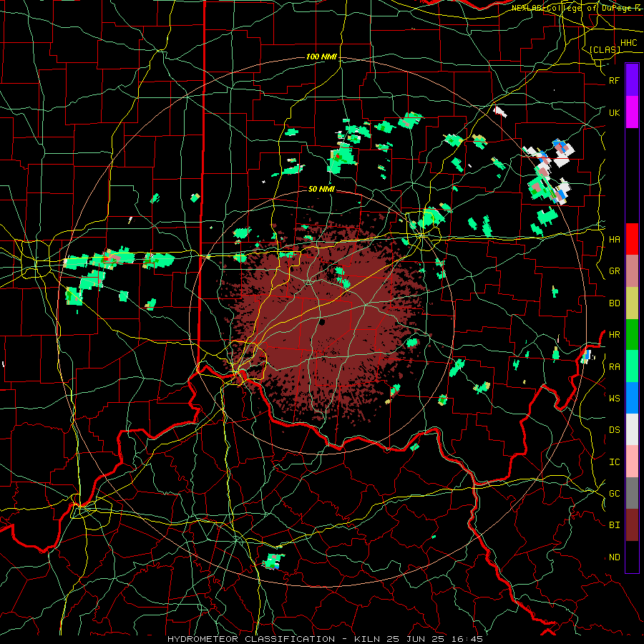Click the IC legend label
Image resolution: width=644 pixels, height=644 pixels.
(x=614, y=462)
